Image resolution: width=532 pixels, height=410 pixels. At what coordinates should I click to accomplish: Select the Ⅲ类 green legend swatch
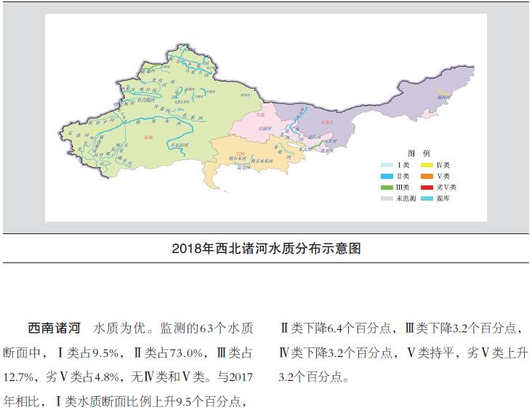[388, 188]
